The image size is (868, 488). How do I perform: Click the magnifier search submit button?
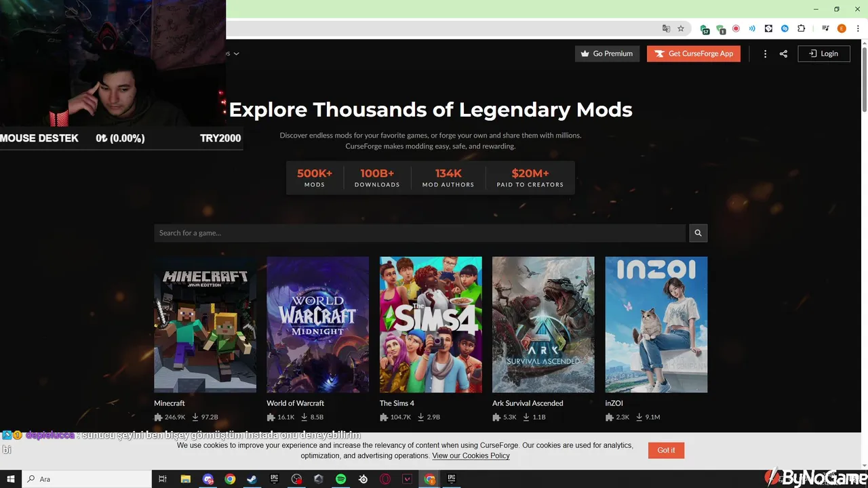[x=698, y=232]
